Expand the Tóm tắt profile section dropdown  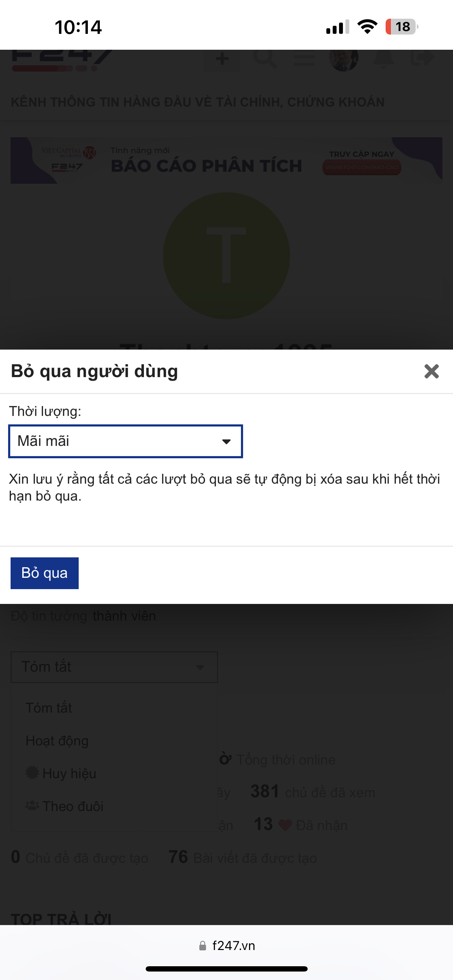point(114,667)
